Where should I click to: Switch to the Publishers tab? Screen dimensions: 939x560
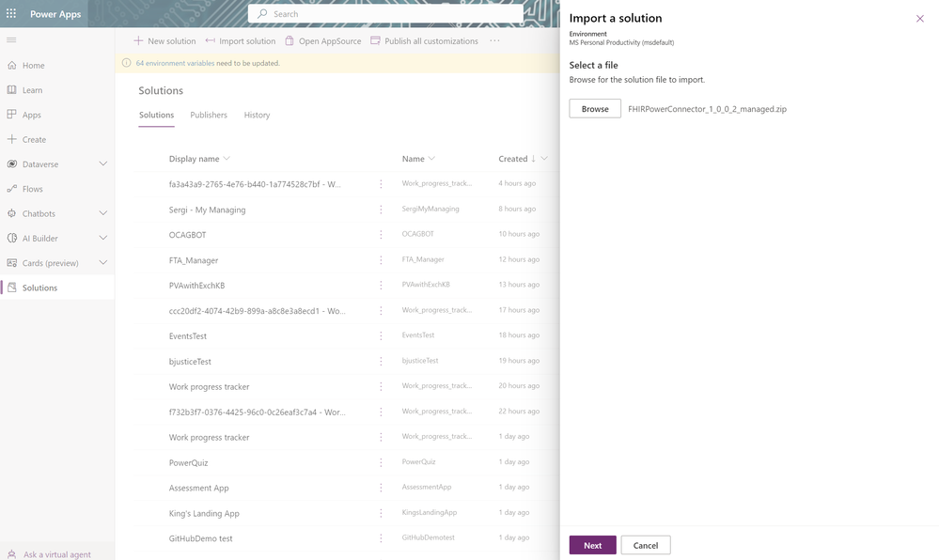point(209,115)
